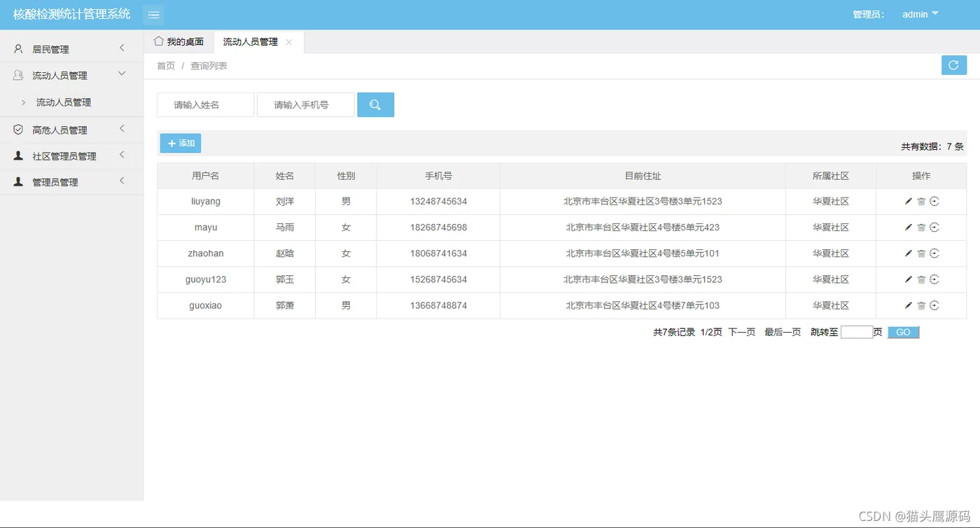Click the magnifier search button

[x=375, y=105]
